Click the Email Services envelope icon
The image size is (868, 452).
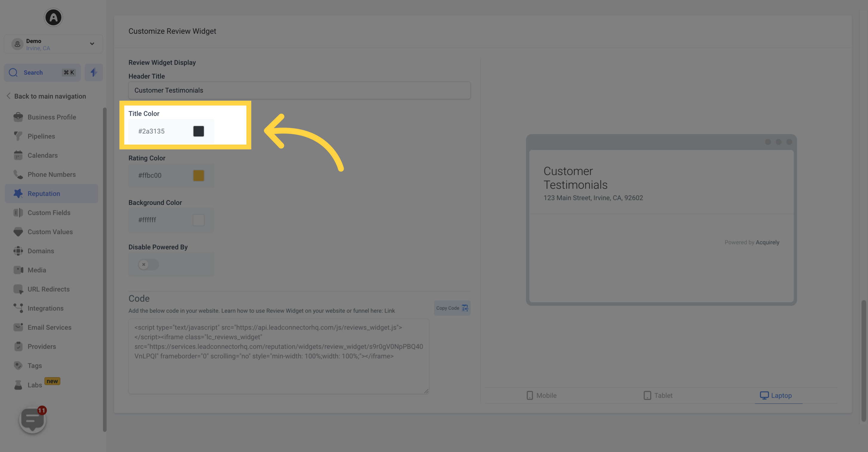pos(18,327)
